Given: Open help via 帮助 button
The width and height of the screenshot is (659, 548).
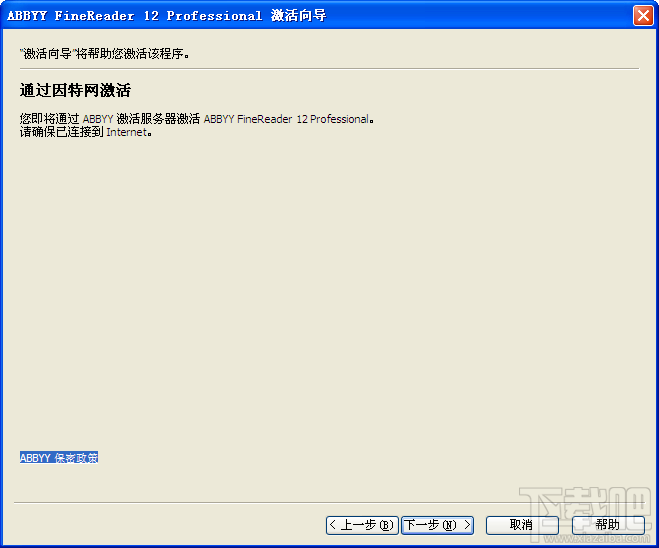Looking at the screenshot, I should 608,525.
